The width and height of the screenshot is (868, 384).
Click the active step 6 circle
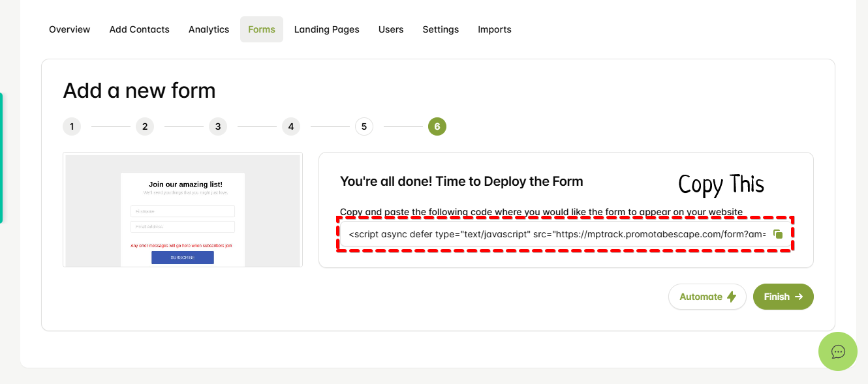point(437,126)
